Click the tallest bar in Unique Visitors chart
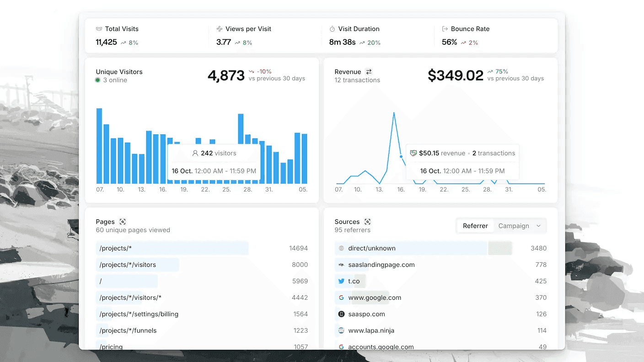The image size is (644, 362). pyautogui.click(x=99, y=146)
